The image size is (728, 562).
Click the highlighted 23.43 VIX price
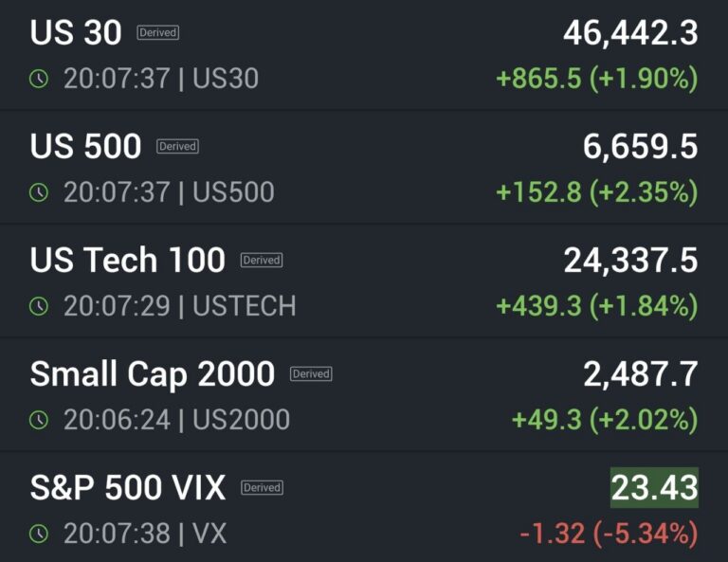click(x=654, y=488)
